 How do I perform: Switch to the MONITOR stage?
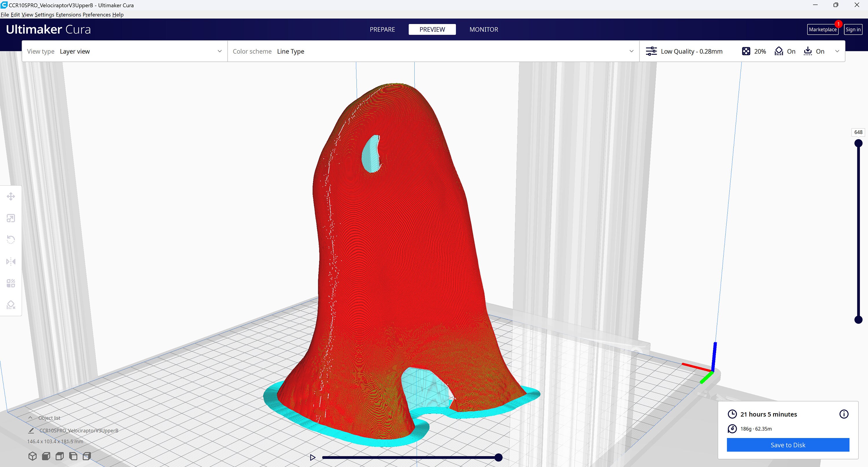(483, 29)
